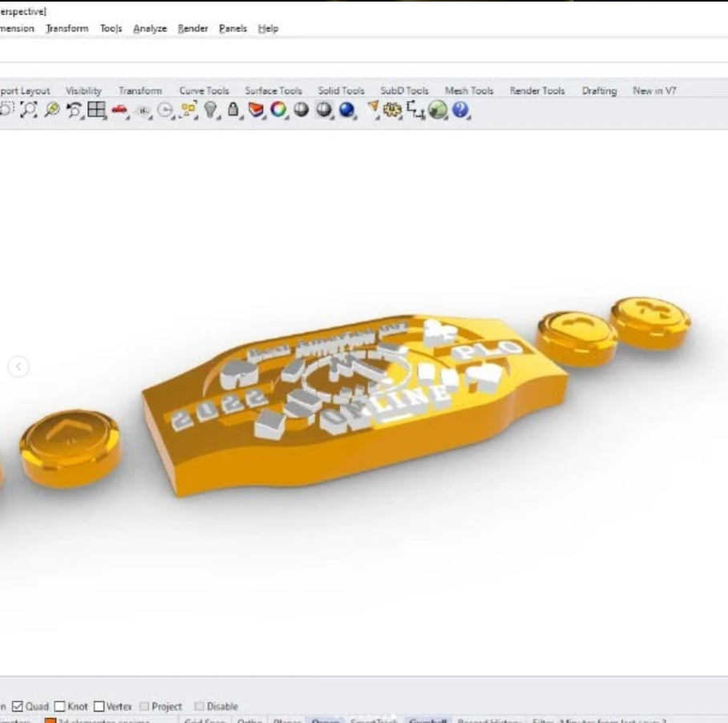Viewport: 728px width, 723px height.
Task: Open the Analyze menu
Action: pyautogui.click(x=150, y=28)
